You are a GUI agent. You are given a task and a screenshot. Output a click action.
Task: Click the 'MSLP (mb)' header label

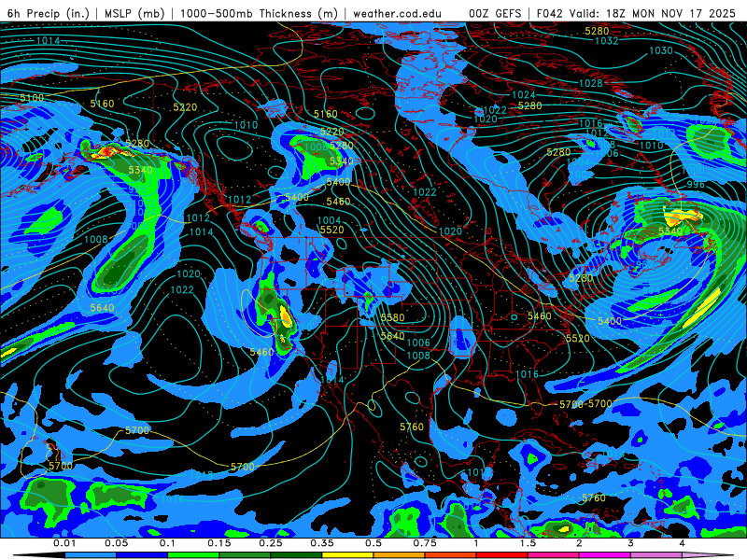point(134,13)
